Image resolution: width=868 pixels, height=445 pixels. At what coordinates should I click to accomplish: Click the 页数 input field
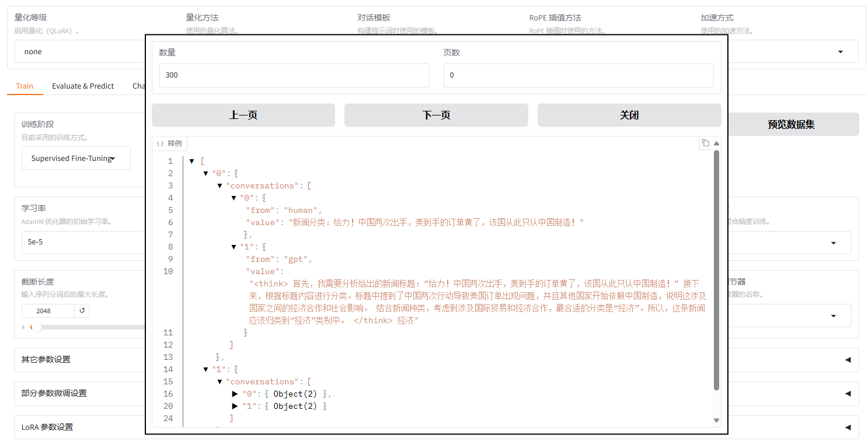coord(578,75)
